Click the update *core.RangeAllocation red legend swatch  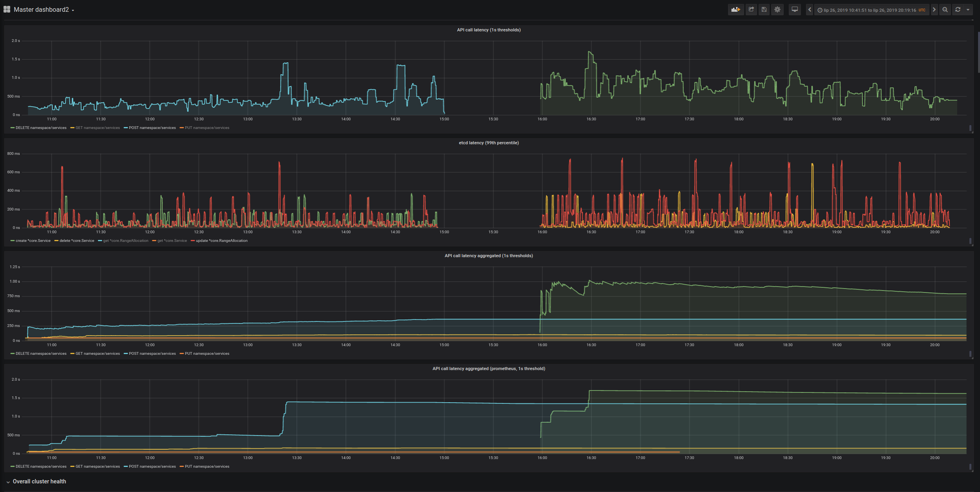[x=193, y=241]
